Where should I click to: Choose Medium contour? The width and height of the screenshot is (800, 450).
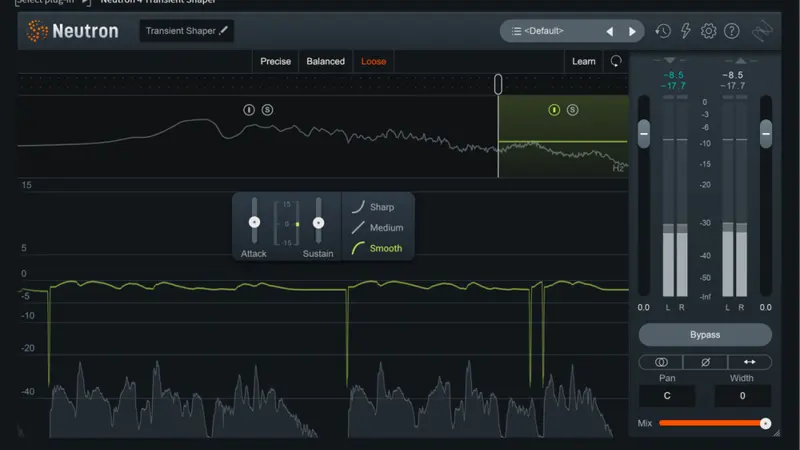(x=378, y=228)
